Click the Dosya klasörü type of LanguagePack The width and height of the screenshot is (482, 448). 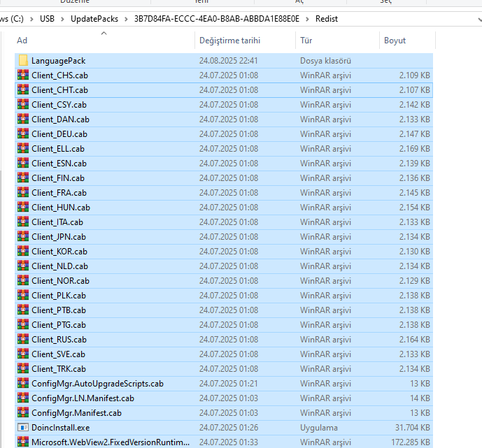(x=325, y=61)
